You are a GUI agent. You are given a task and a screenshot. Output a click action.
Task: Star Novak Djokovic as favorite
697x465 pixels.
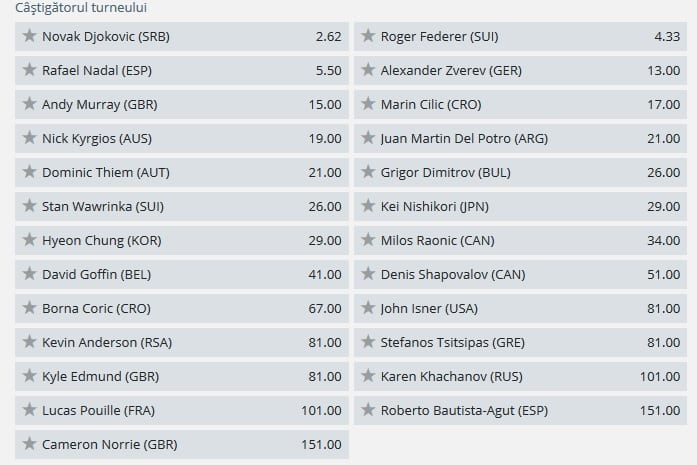[x=28, y=37]
